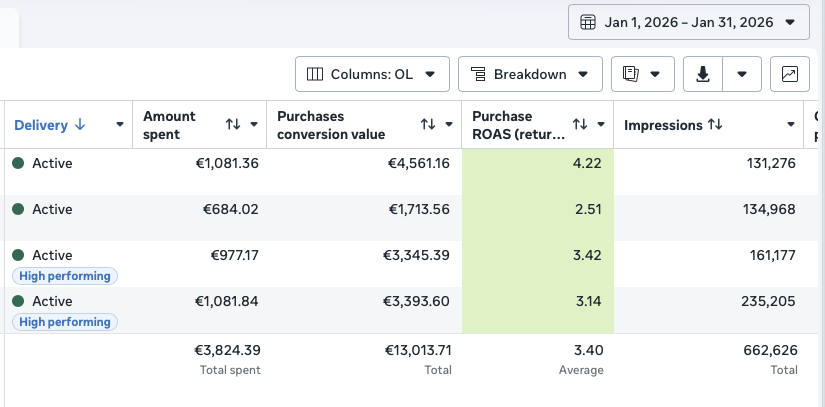Open Purchases conversion value column caret
825x407 pixels.
449,125
